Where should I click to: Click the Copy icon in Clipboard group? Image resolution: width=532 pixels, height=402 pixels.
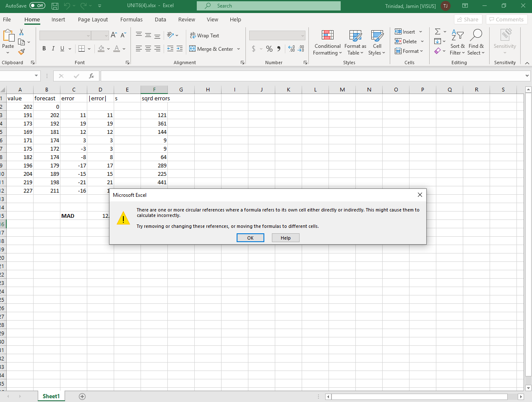[22, 42]
